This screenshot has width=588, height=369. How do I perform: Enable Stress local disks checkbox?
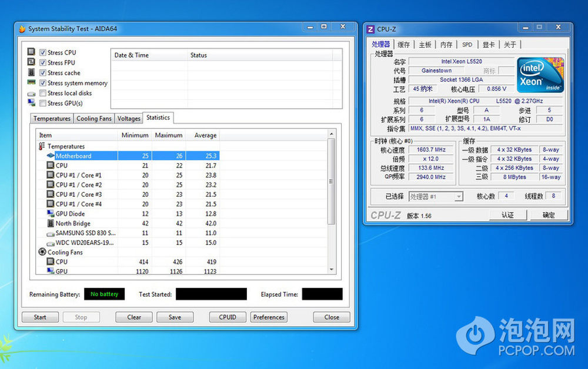pyautogui.click(x=43, y=93)
